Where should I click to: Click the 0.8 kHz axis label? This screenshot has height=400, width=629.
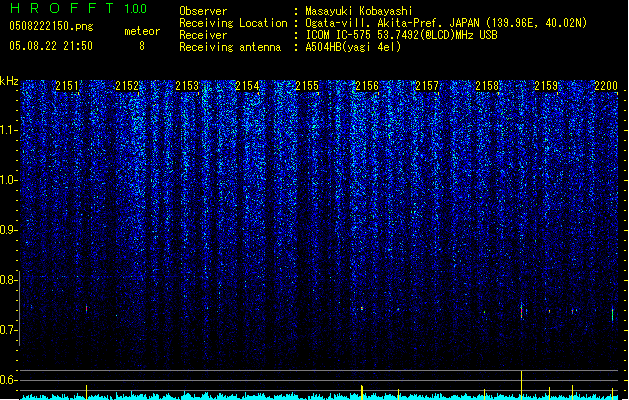click(9, 280)
